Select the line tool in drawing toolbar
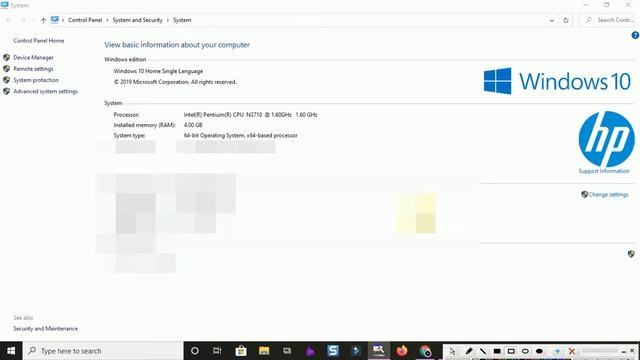Viewport: 640px width, 360px height. click(483, 351)
